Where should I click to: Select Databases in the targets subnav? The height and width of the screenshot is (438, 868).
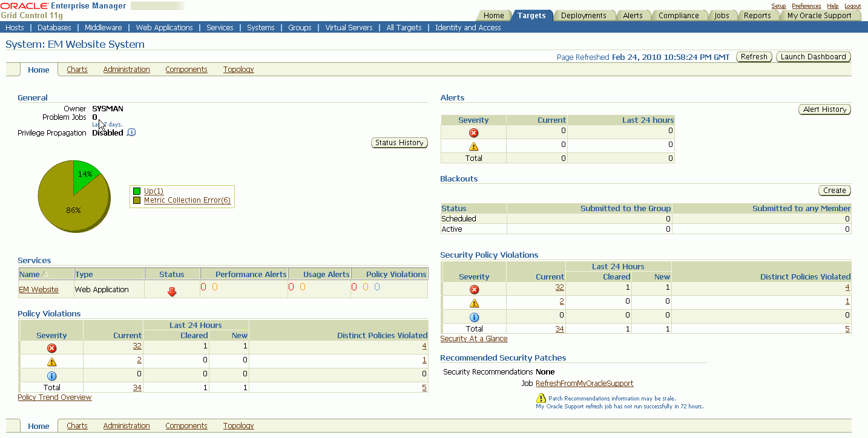pyautogui.click(x=54, y=28)
